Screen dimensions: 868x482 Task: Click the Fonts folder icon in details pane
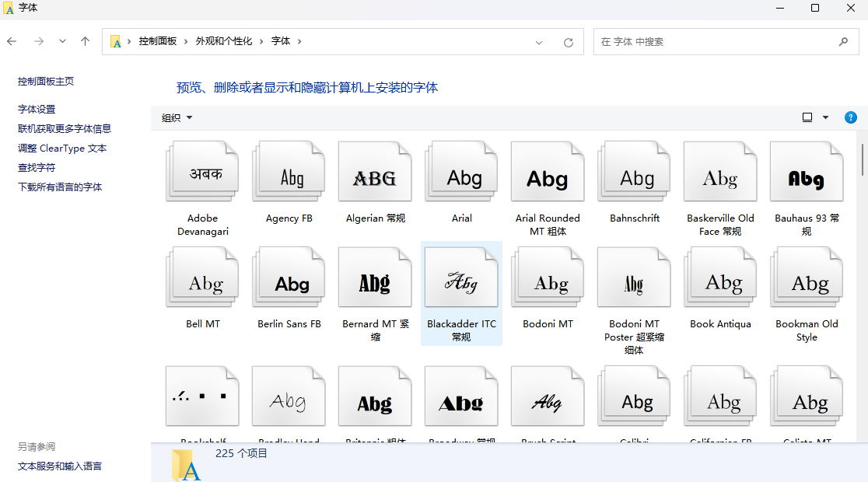point(185,465)
